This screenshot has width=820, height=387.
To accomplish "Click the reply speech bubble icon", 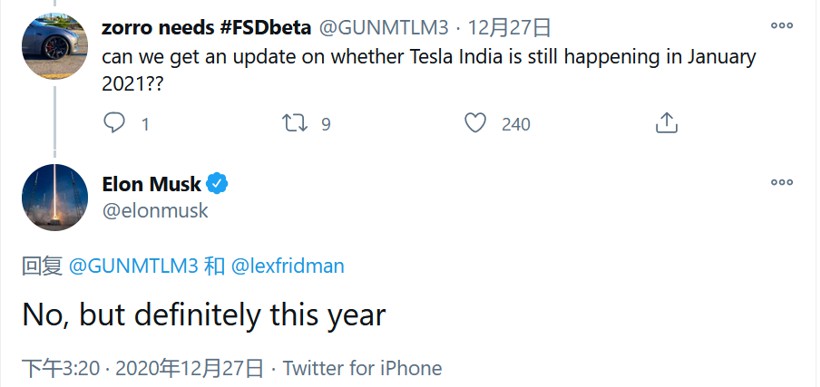I will [114, 123].
